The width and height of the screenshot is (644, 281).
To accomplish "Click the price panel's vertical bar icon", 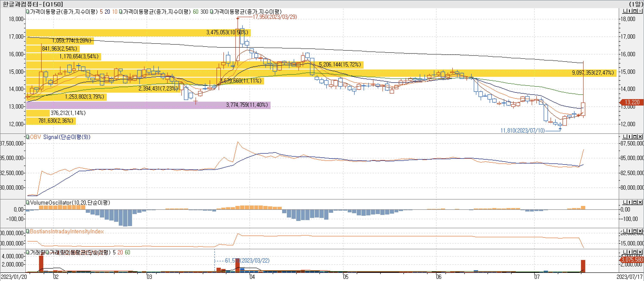I will (629, 11).
